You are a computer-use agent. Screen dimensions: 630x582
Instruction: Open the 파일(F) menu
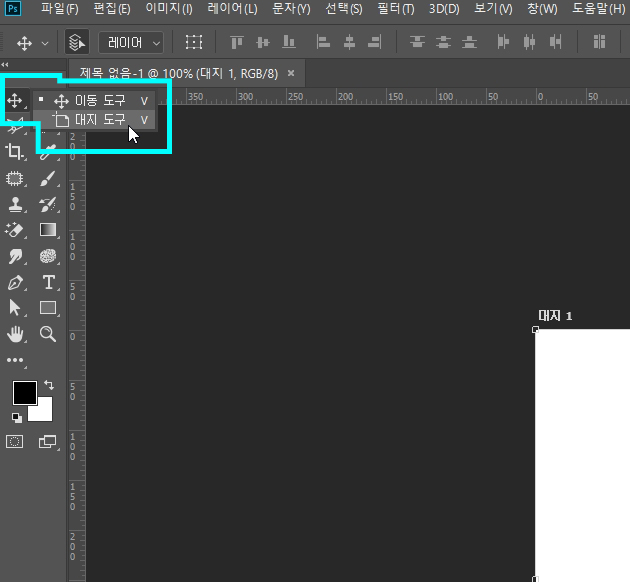59,8
